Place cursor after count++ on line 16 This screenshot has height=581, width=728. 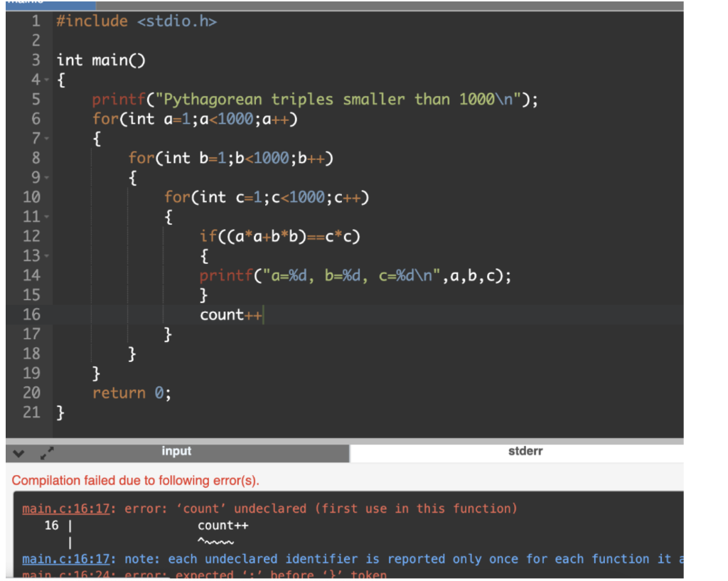pos(263,315)
